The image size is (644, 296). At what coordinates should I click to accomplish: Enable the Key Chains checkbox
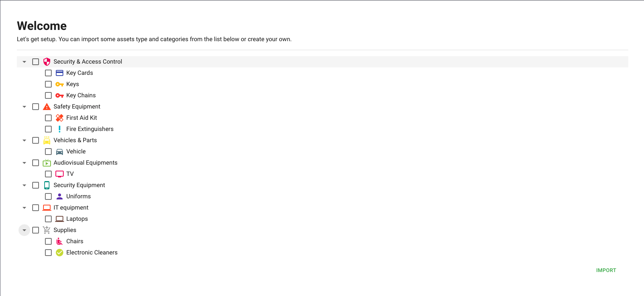tap(48, 95)
